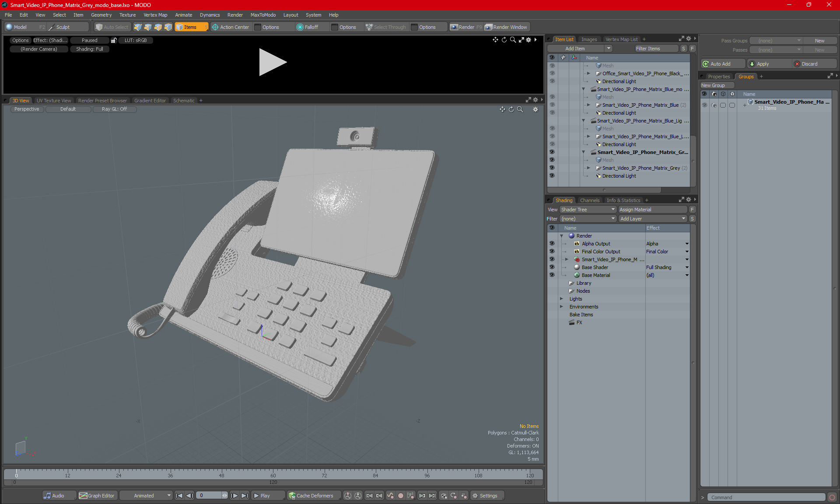840x504 pixels.
Task: Click frame 60 on the timeline ruler
Action: click(273, 476)
